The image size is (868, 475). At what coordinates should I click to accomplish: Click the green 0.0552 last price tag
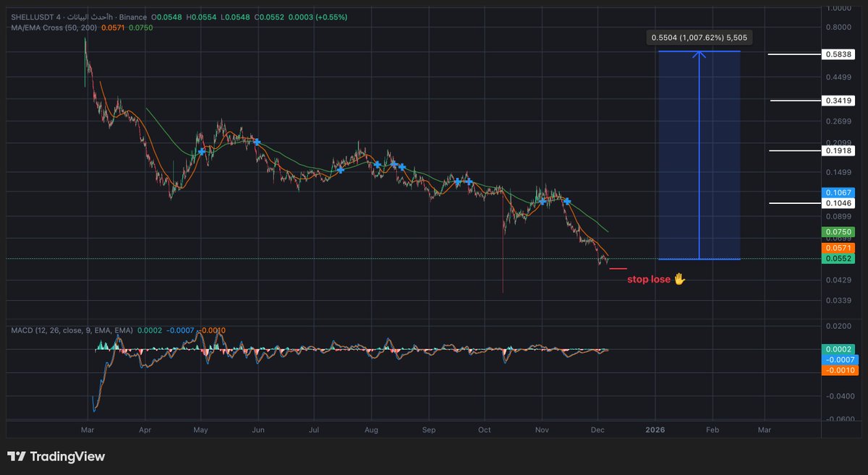(839, 258)
